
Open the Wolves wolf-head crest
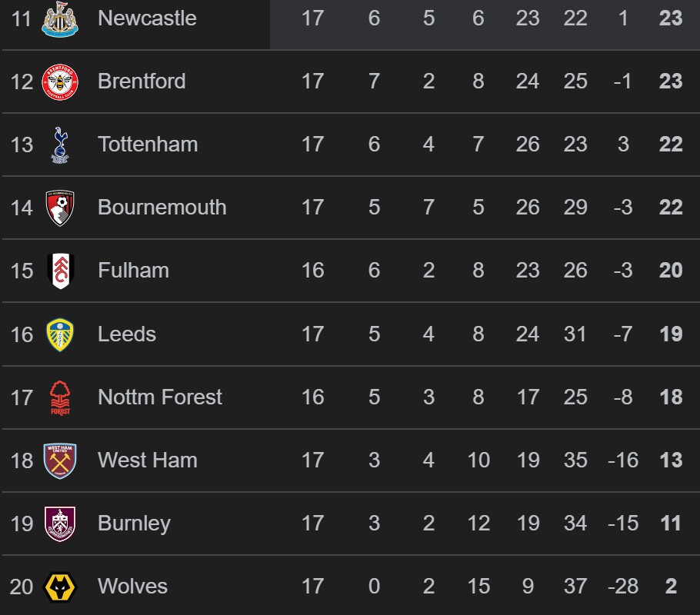click(60, 587)
